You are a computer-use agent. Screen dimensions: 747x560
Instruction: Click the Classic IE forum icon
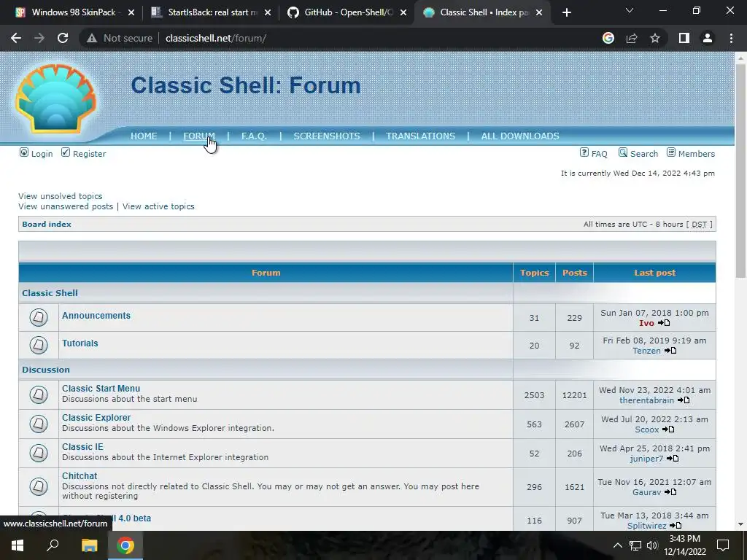point(39,453)
